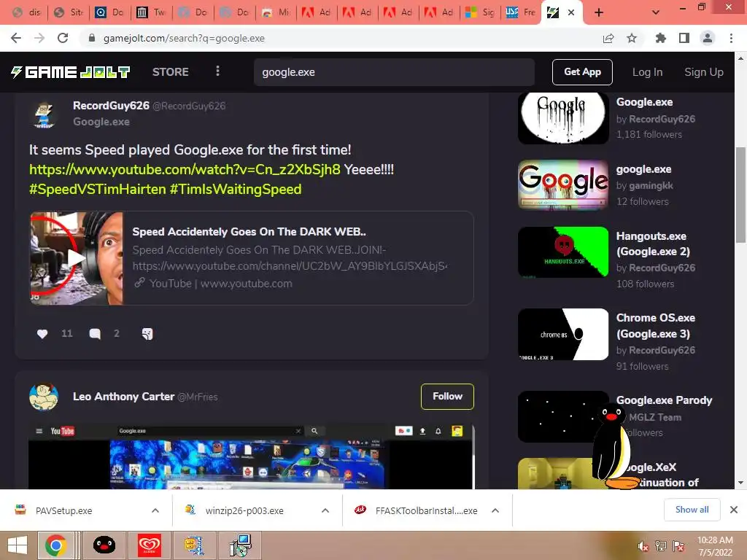Switch to the 'Mi' browser tab
Viewport: 747px width, 560px height.
pyautogui.click(x=276, y=12)
